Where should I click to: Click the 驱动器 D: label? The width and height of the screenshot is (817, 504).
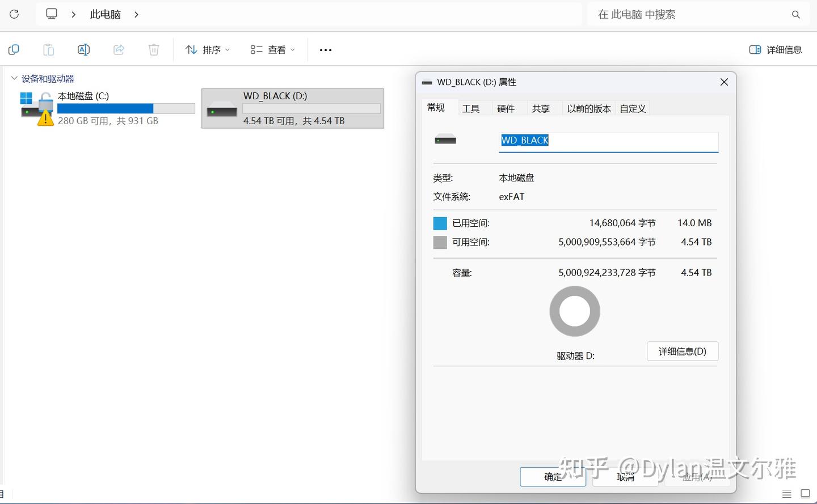(x=575, y=356)
